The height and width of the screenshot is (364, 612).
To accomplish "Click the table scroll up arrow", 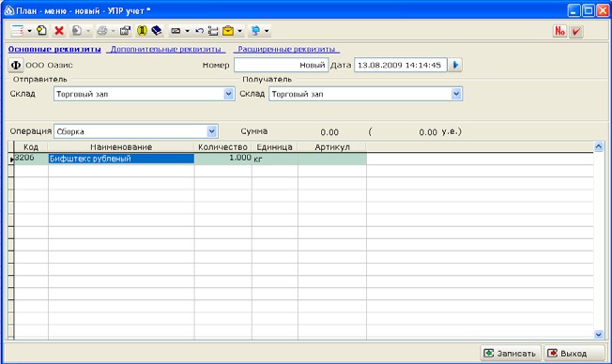I will 599,146.
